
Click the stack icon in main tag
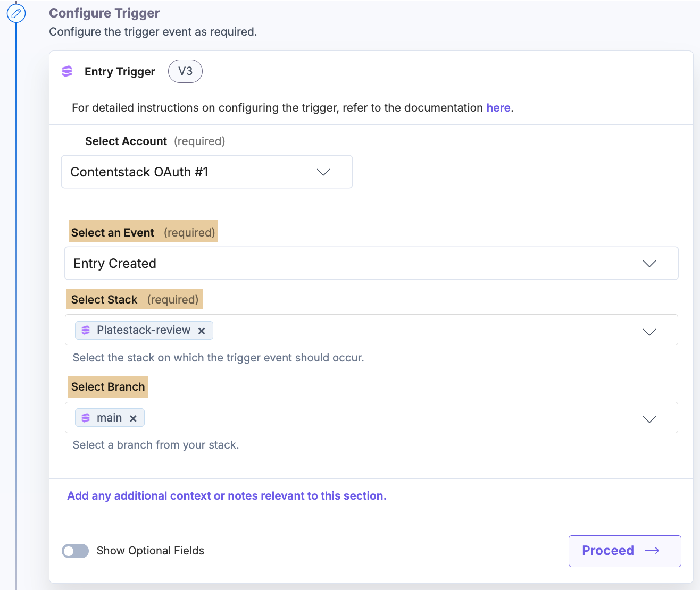tap(86, 418)
